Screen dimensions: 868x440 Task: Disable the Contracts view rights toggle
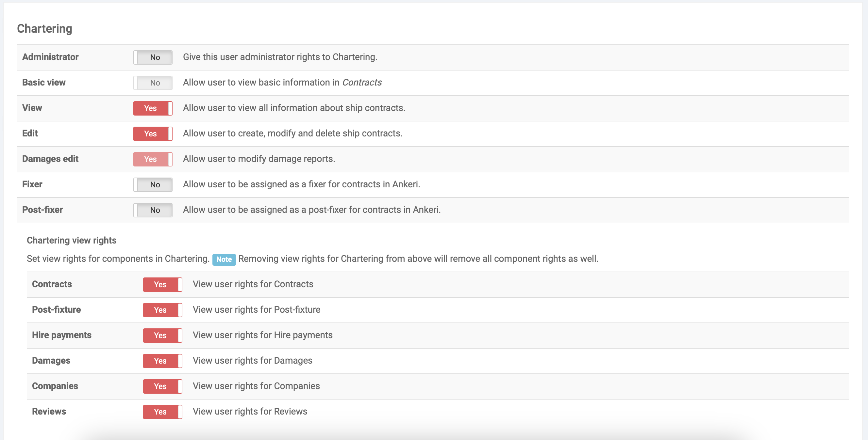[x=162, y=285]
